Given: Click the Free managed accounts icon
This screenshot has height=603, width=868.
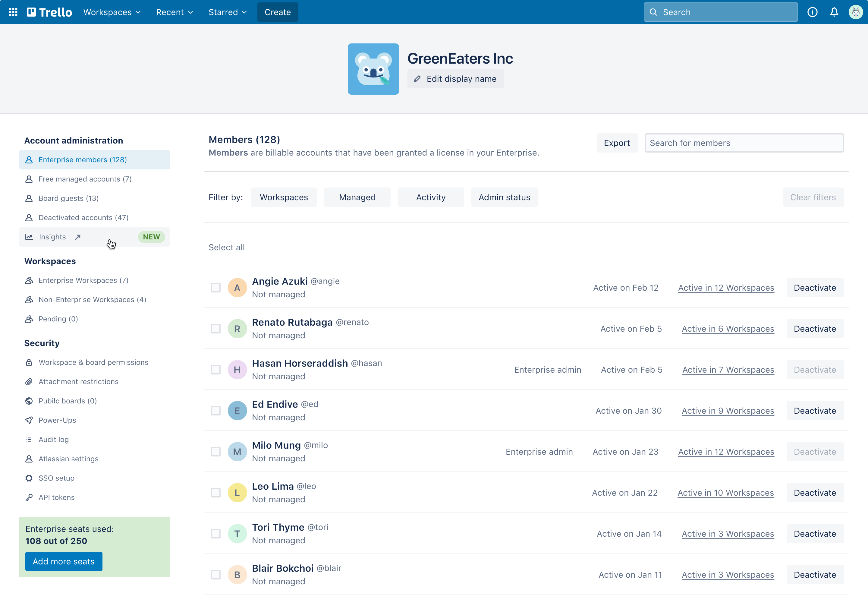Looking at the screenshot, I should [x=29, y=179].
